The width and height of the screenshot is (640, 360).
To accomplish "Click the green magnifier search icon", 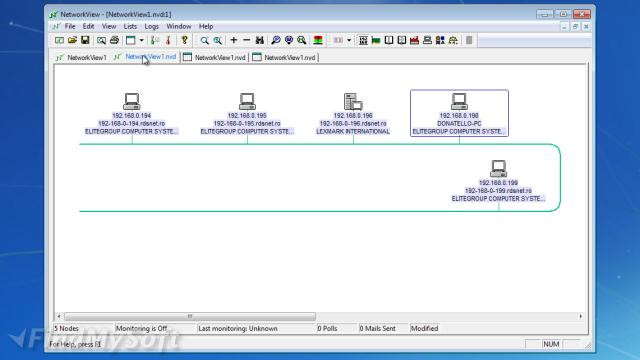I will coord(302,40).
